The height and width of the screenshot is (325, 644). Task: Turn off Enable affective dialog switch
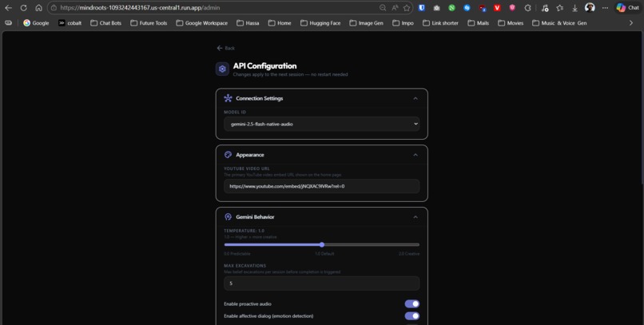click(x=412, y=316)
